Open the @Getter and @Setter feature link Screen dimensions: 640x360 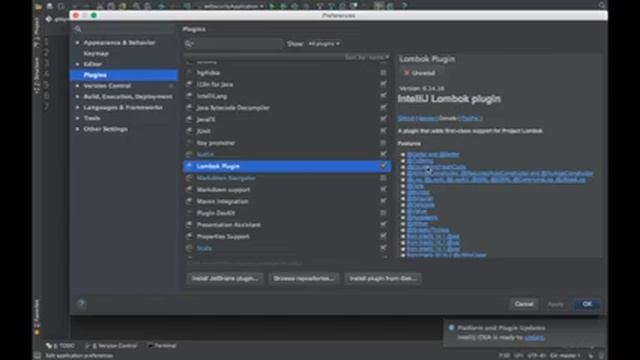tap(433, 154)
